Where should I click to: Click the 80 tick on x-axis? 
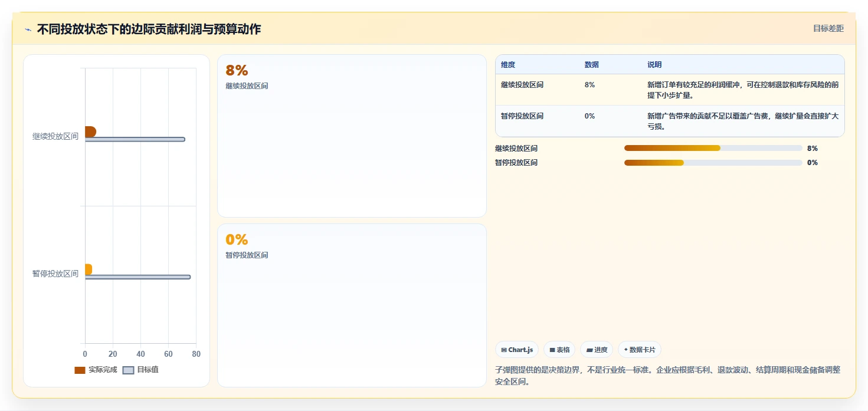pos(196,354)
